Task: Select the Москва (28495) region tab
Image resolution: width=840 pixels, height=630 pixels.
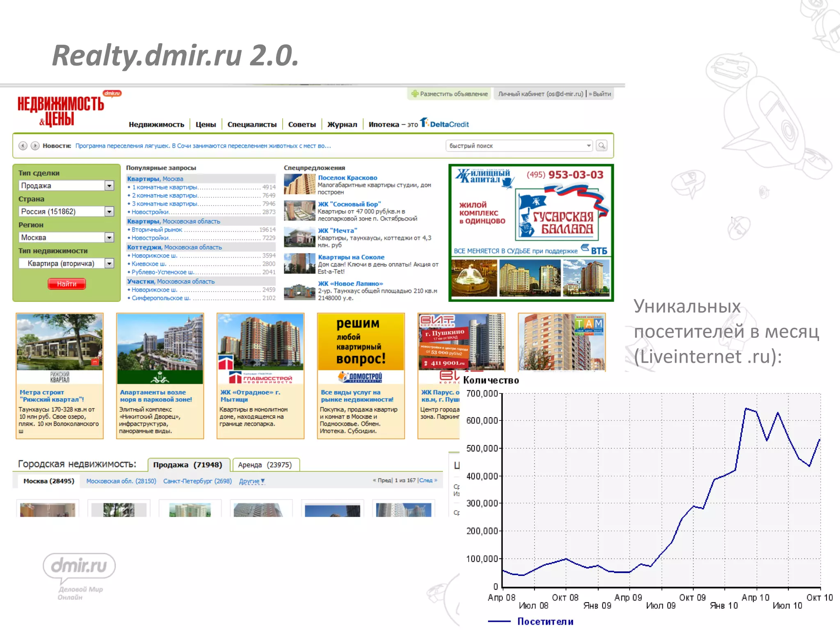Action: point(49,481)
